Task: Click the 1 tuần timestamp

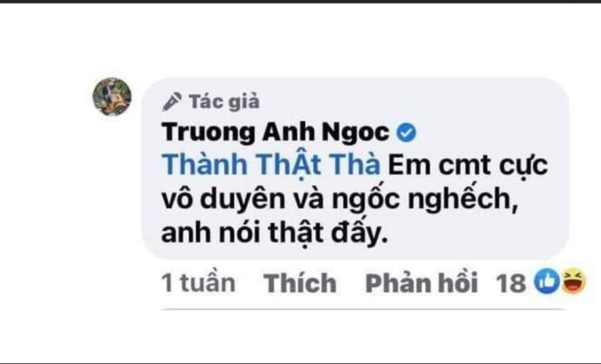Action: 198,283
